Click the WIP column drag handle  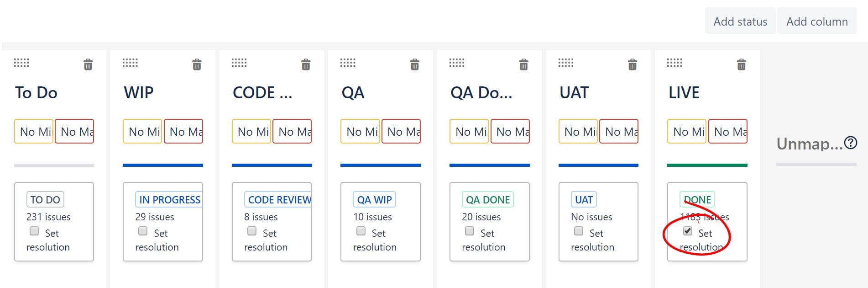pyautogui.click(x=130, y=63)
